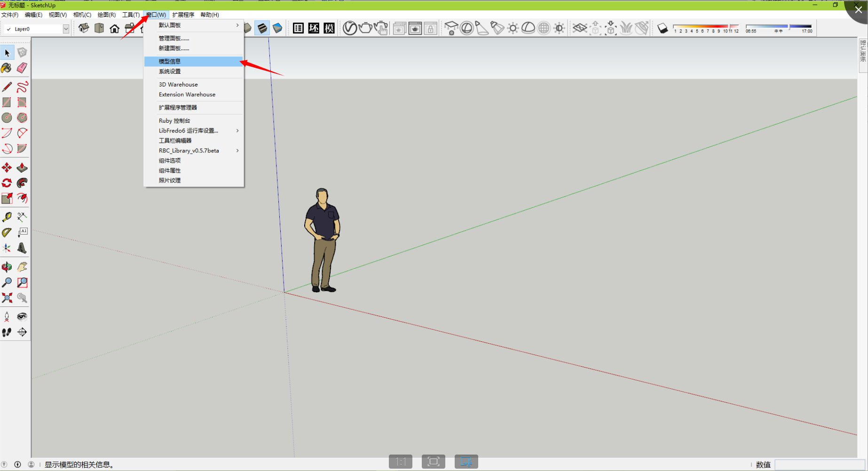
Task: Pick the Push/Pull tool
Action: (22, 168)
